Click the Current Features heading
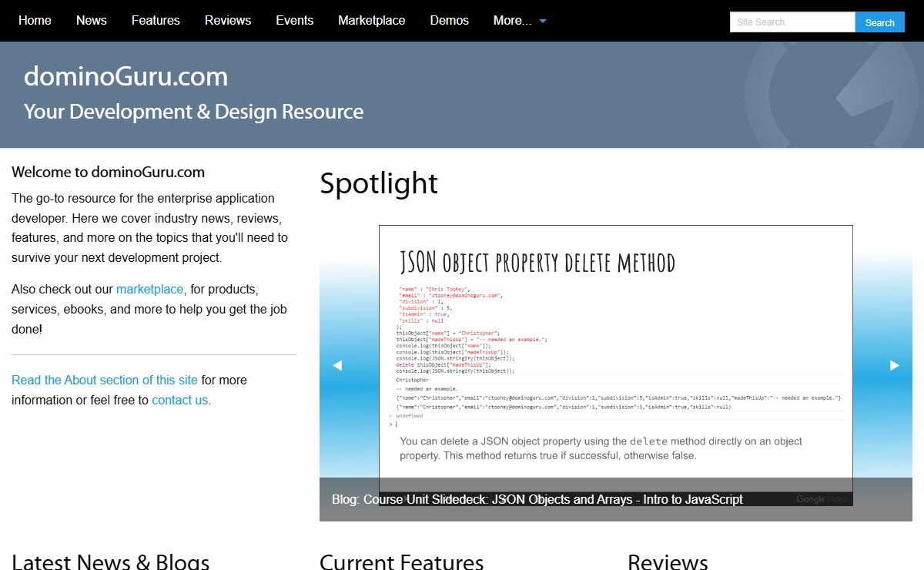The image size is (924, 570). 401,561
